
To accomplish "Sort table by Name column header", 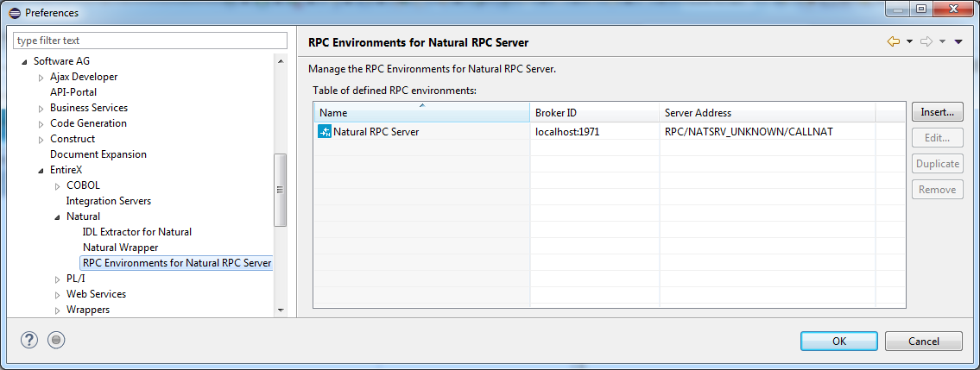I will tap(422, 113).
